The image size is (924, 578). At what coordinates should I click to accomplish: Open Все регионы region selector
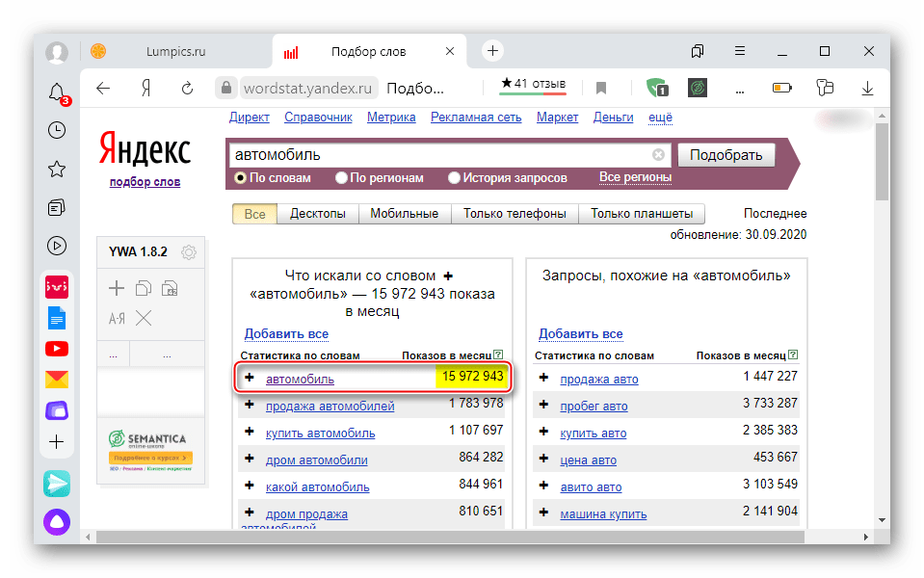(635, 177)
